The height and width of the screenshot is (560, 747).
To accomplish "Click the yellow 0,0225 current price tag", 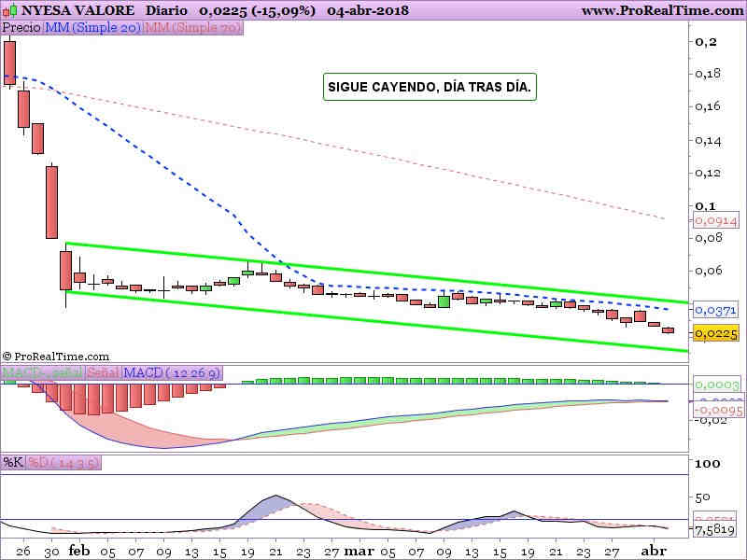I will (x=715, y=333).
